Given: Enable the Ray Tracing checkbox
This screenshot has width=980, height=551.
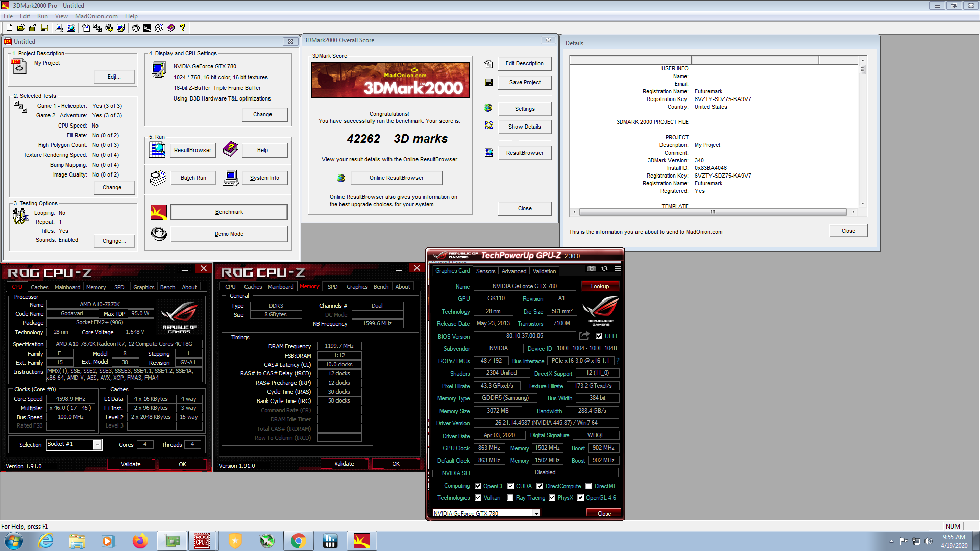Looking at the screenshot, I should click(x=510, y=498).
